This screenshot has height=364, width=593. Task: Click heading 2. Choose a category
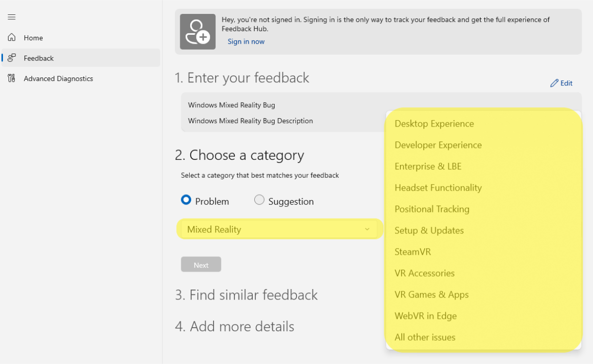(x=239, y=155)
